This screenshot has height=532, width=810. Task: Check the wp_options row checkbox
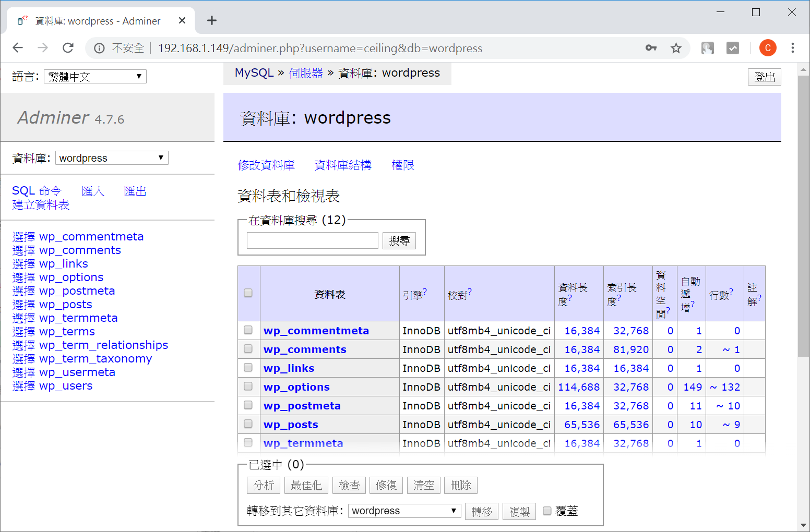tap(248, 386)
